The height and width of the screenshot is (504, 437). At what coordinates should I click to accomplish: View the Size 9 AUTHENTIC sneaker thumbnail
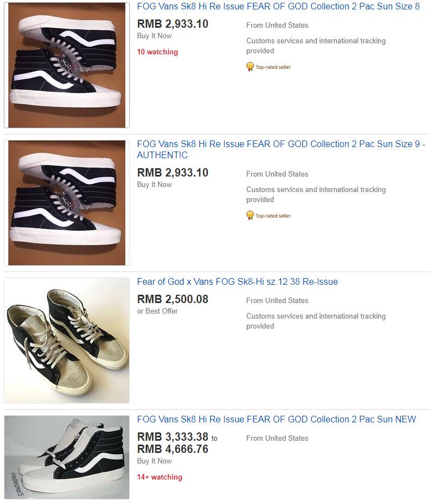67,203
